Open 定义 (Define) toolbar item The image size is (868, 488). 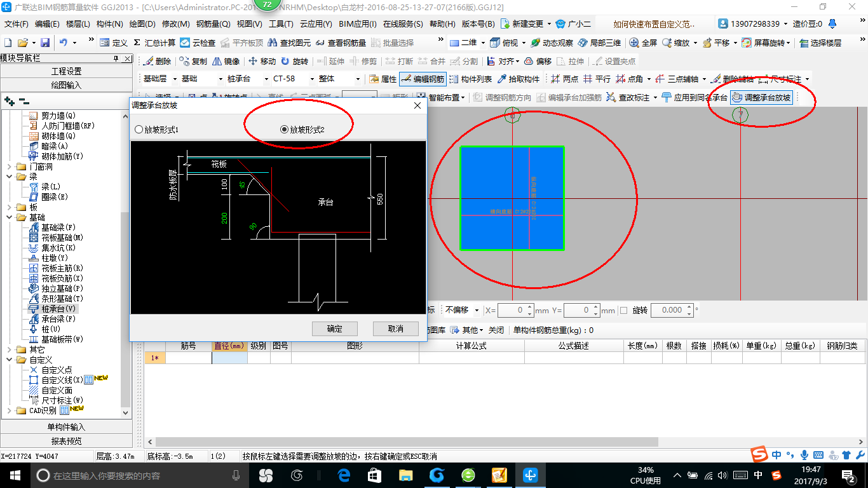point(114,43)
